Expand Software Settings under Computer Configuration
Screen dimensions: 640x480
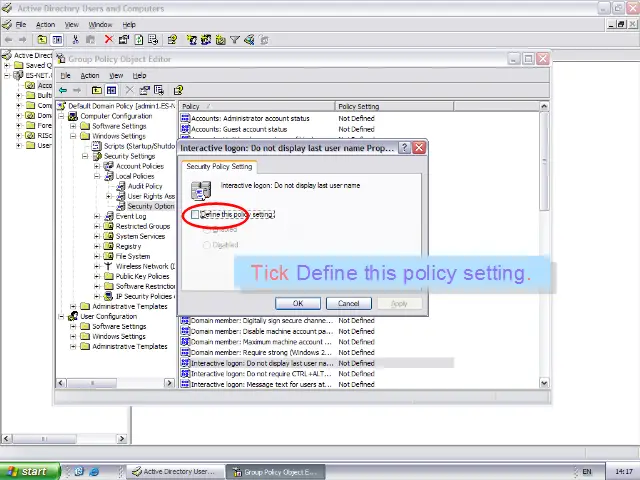pos(73,126)
